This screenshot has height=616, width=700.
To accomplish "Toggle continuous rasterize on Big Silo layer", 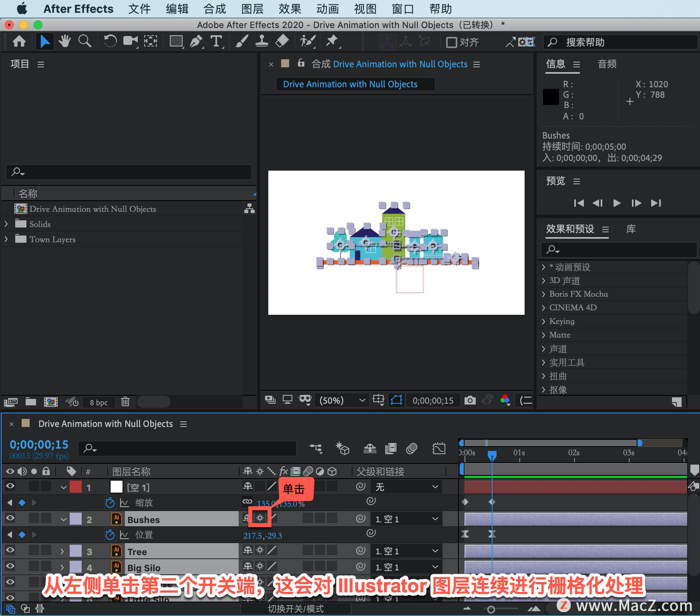I will tap(260, 566).
